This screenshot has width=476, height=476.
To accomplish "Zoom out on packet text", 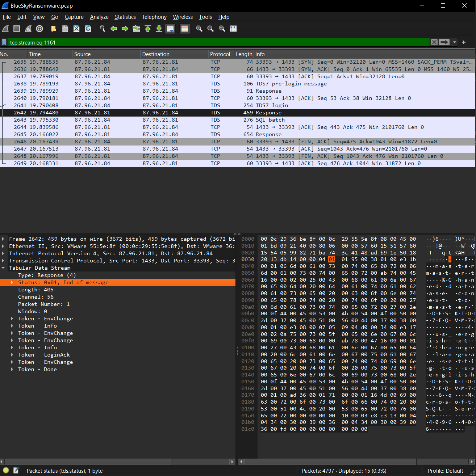I will click(x=210, y=29).
